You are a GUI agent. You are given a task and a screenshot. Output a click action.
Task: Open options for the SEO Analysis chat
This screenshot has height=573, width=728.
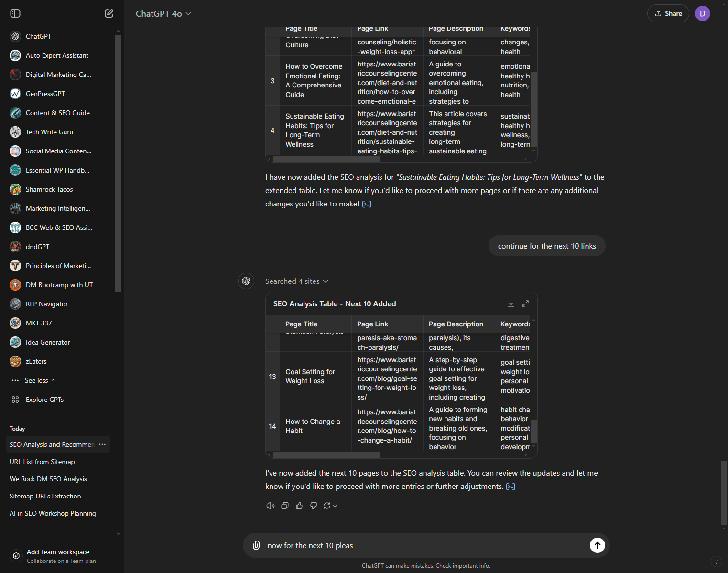click(x=102, y=444)
